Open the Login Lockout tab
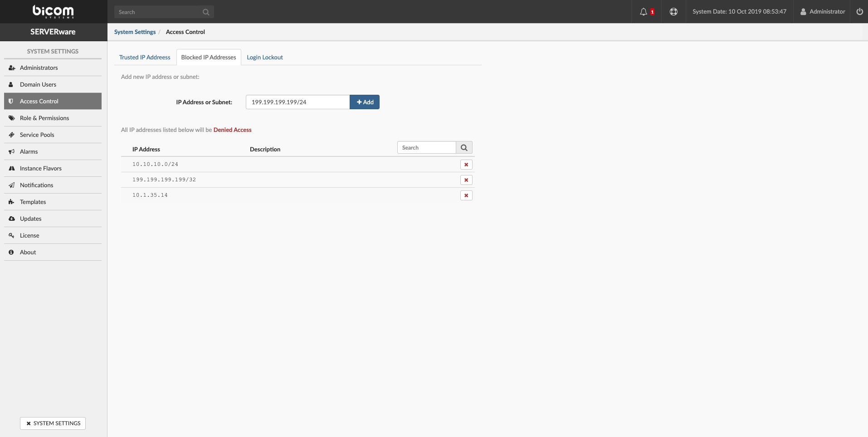Screen dimensions: 868x437 [265, 58]
